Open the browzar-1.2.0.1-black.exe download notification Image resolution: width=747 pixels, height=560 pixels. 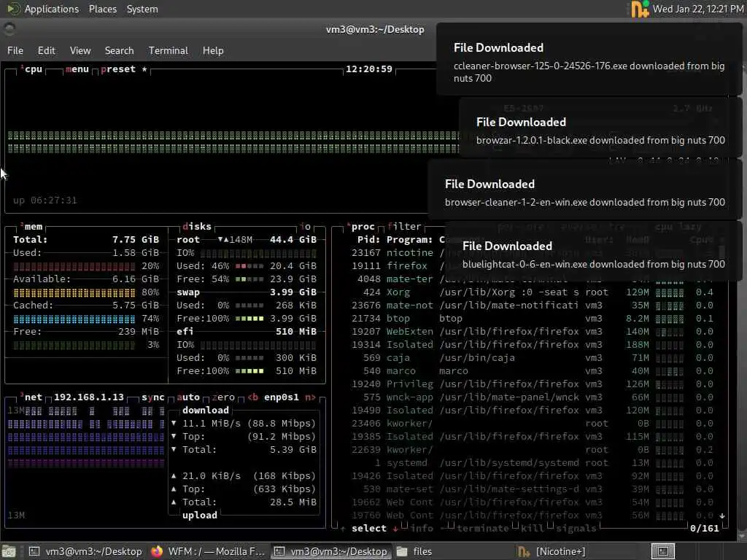600,127
